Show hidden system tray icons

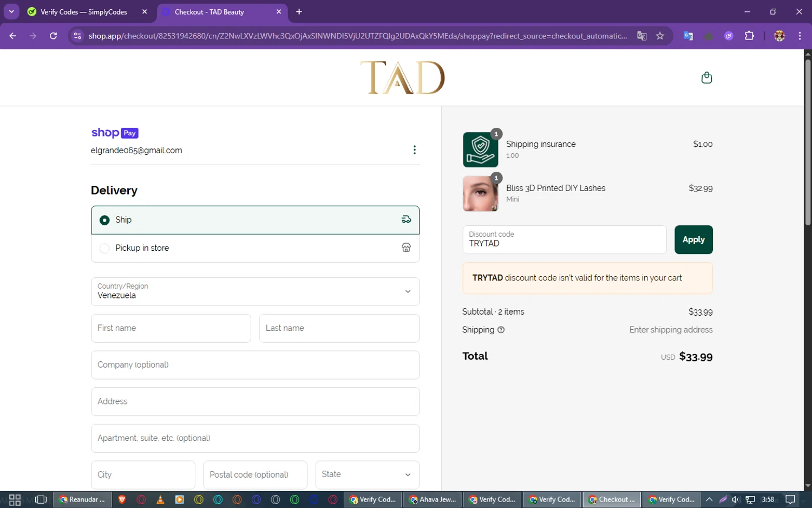pos(709,499)
